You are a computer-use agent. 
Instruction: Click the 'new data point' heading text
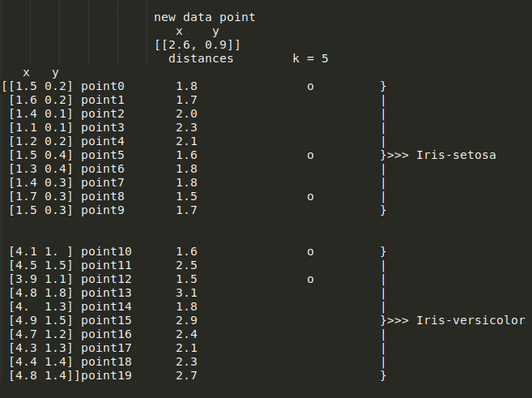pyautogui.click(x=205, y=17)
